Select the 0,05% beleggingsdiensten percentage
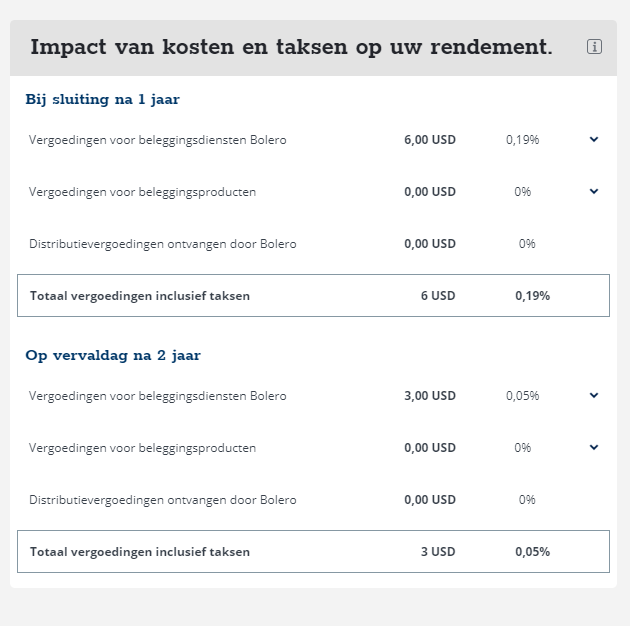 [522, 395]
